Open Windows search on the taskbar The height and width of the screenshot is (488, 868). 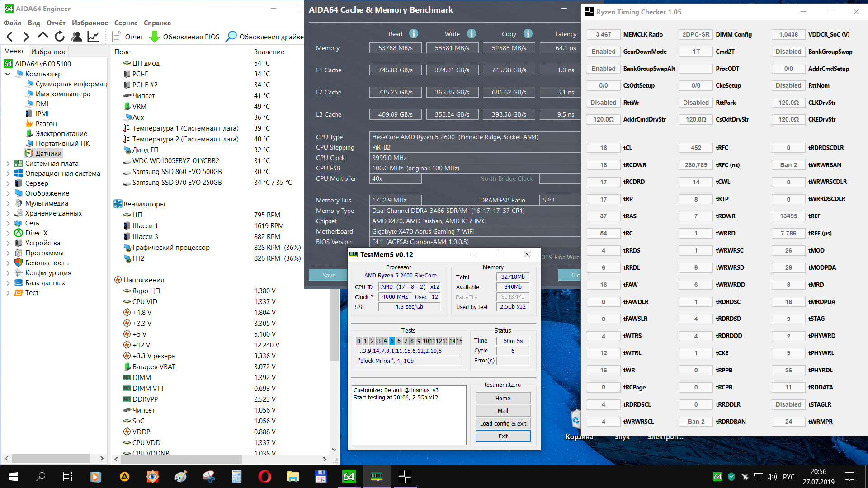point(41,476)
